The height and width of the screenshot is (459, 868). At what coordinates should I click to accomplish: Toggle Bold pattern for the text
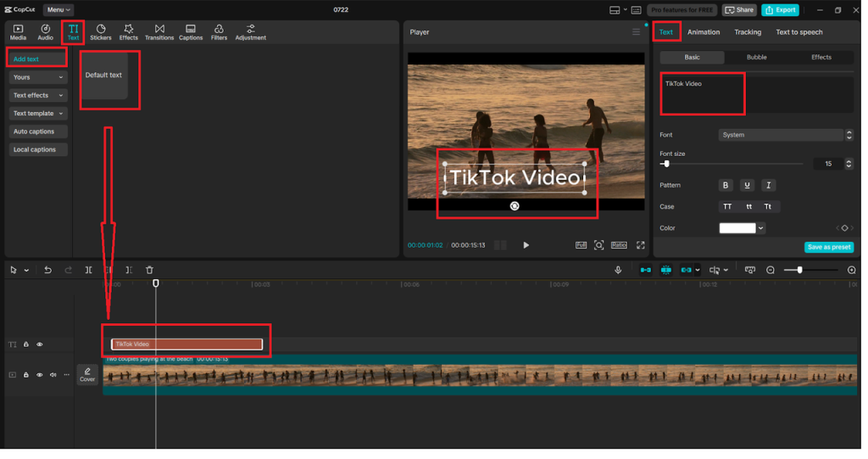tap(726, 185)
